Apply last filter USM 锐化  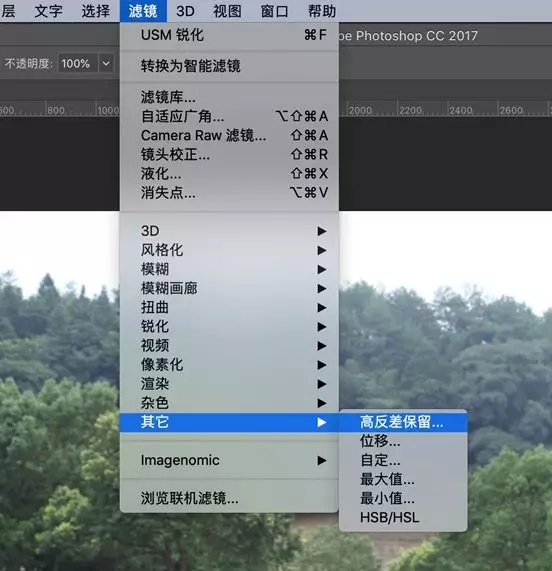pos(229,35)
